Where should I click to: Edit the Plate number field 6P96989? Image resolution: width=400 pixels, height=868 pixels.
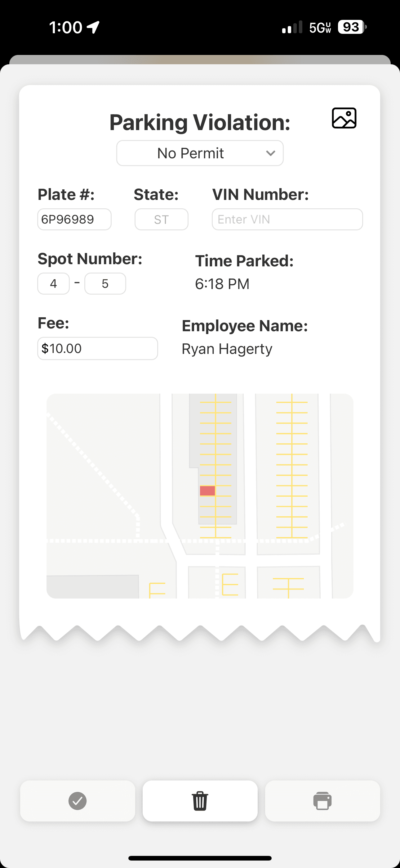tap(74, 219)
